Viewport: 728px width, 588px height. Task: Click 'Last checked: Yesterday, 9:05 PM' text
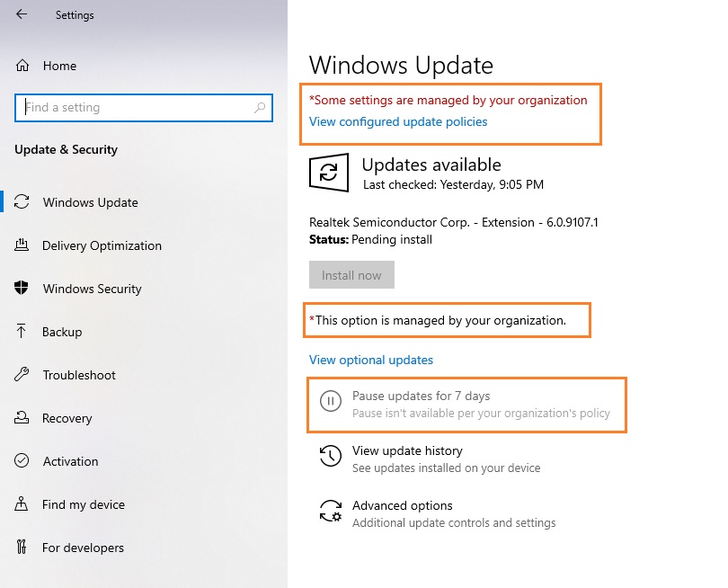coord(453,185)
